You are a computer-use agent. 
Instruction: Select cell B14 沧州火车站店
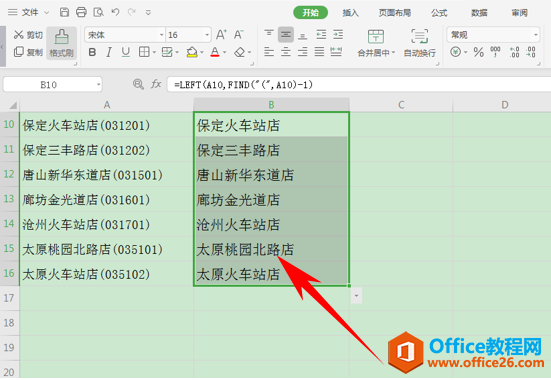point(271,224)
